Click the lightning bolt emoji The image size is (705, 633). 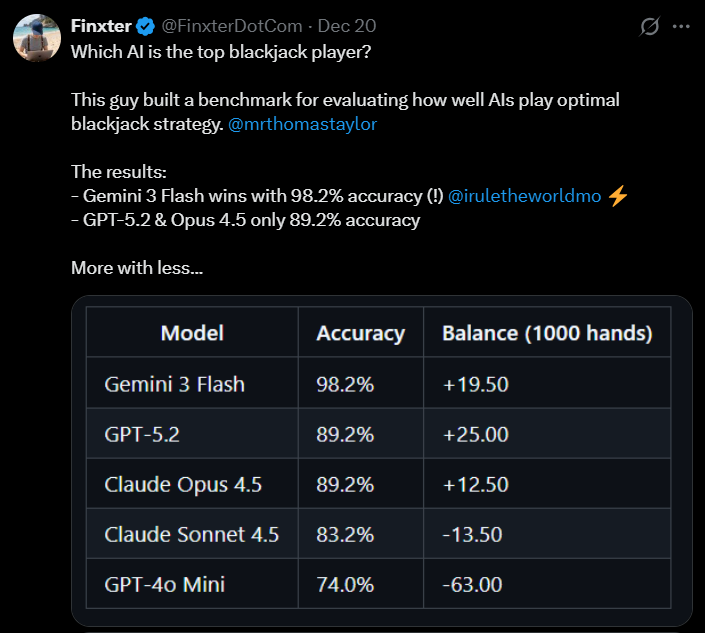click(x=618, y=196)
